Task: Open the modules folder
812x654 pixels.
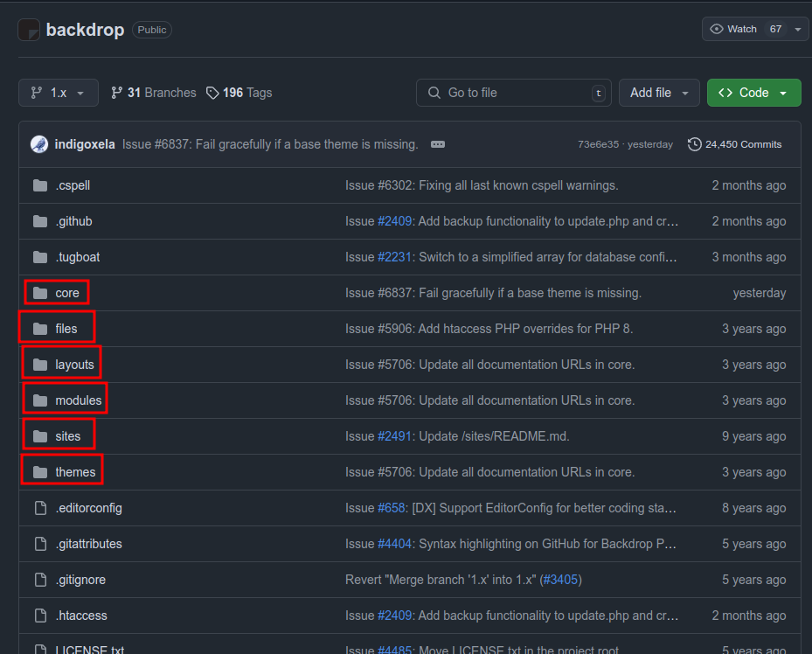Action: 78,400
